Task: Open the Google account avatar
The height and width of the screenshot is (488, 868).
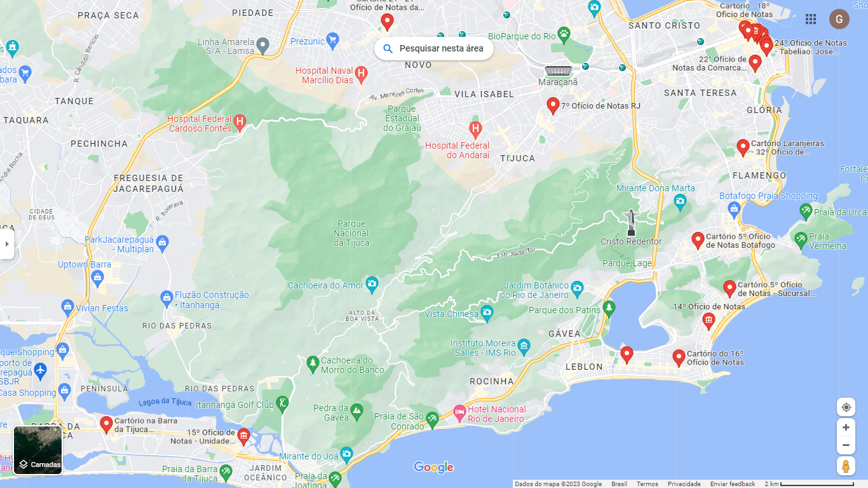Action: coord(839,19)
